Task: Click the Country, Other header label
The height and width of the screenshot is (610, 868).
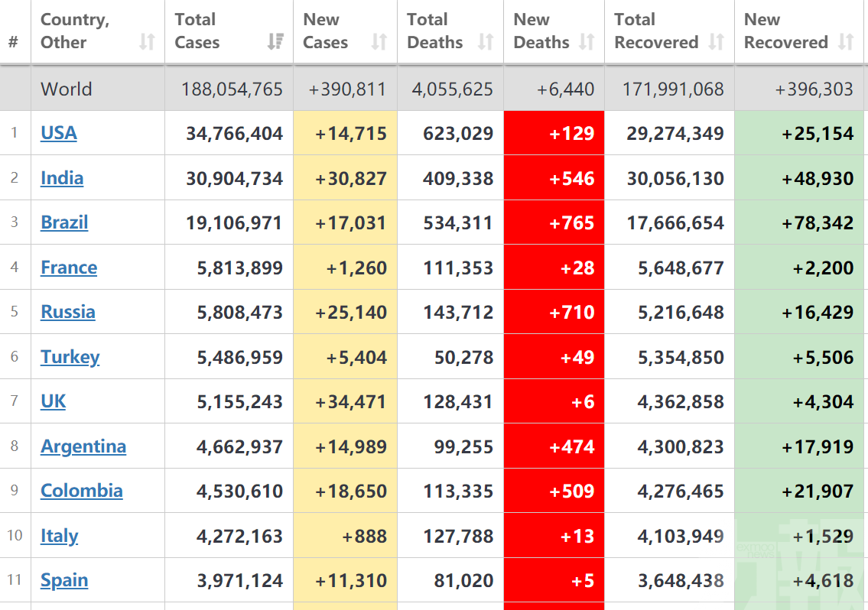Action: tap(75, 31)
